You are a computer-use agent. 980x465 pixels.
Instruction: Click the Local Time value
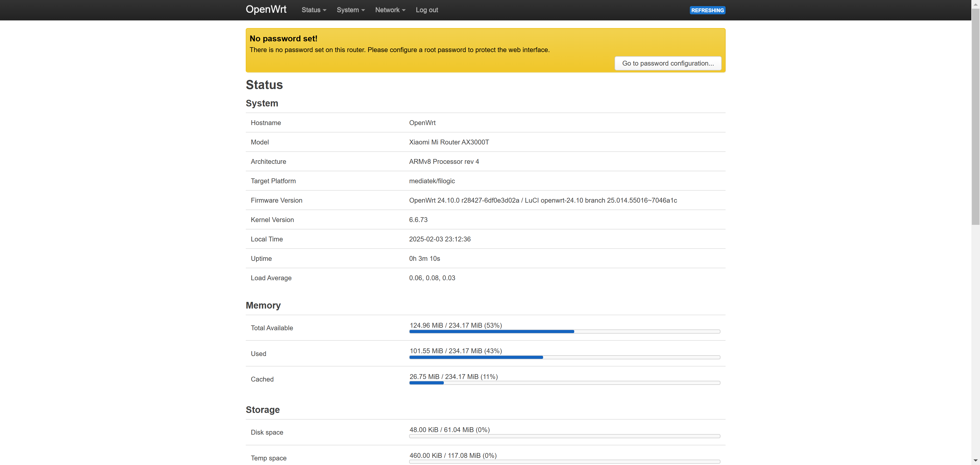[439, 239]
